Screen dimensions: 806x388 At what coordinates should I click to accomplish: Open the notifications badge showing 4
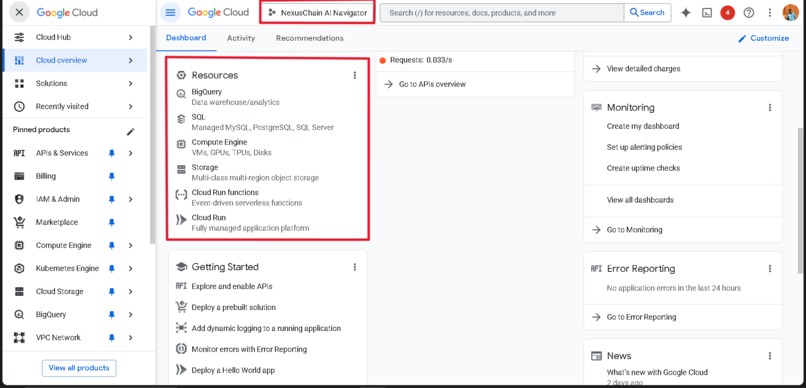coord(727,13)
